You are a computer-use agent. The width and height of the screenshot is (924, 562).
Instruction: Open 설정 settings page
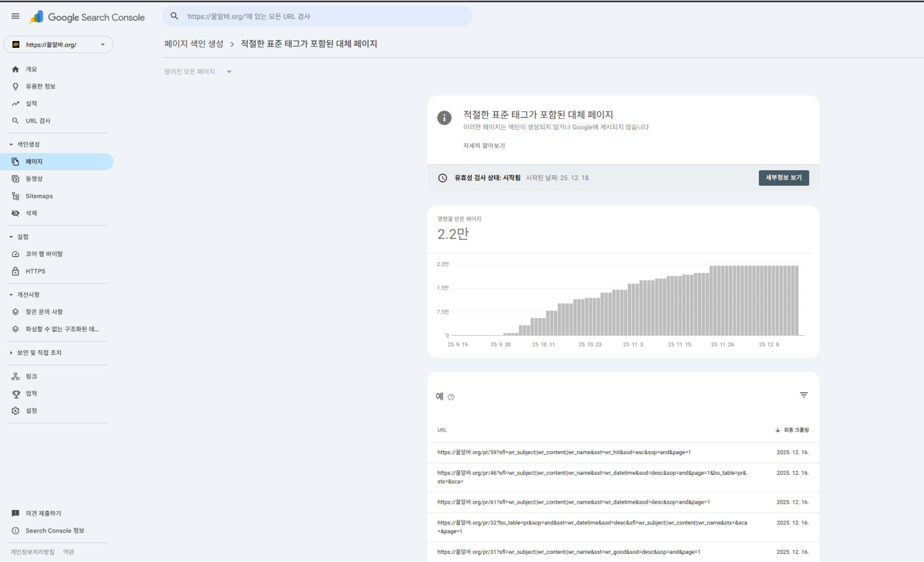pyautogui.click(x=31, y=411)
